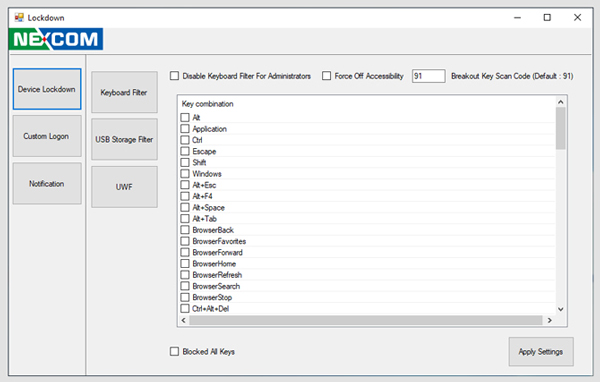Screen dimensions: 600x382
Task: Check the Ctrl+Alt+Del checkbox
Action: coord(185,309)
